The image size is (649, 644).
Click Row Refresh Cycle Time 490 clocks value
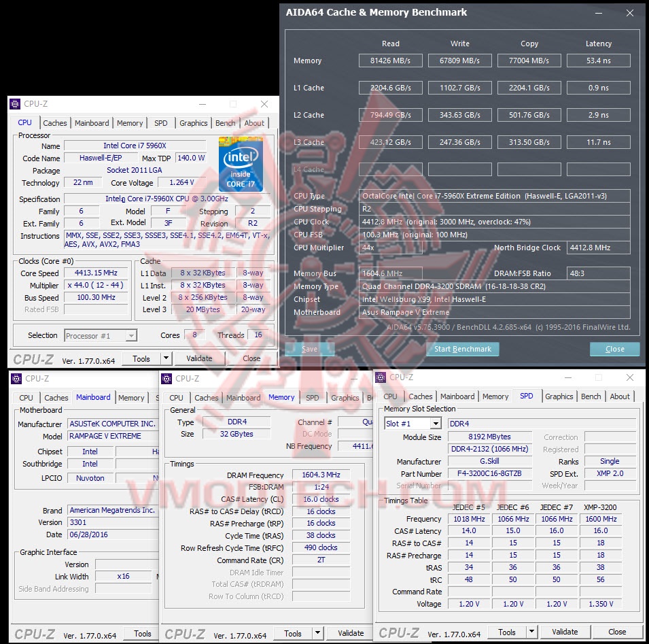coord(321,547)
